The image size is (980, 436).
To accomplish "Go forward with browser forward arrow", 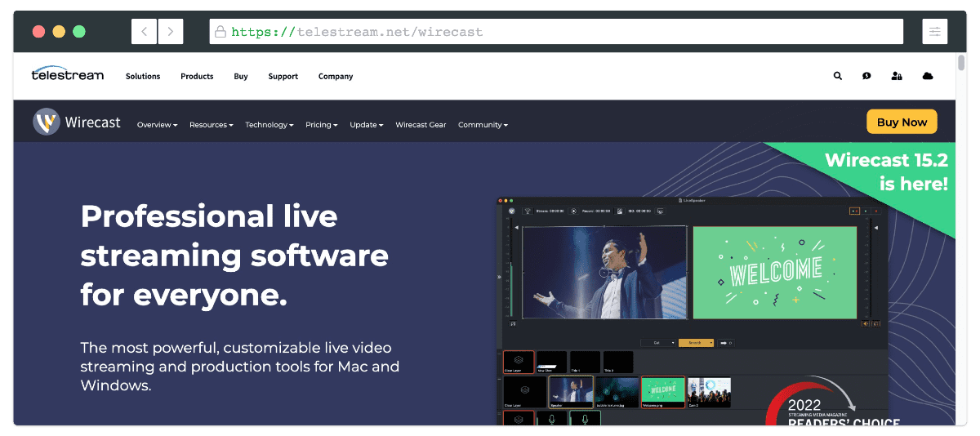I will [170, 32].
